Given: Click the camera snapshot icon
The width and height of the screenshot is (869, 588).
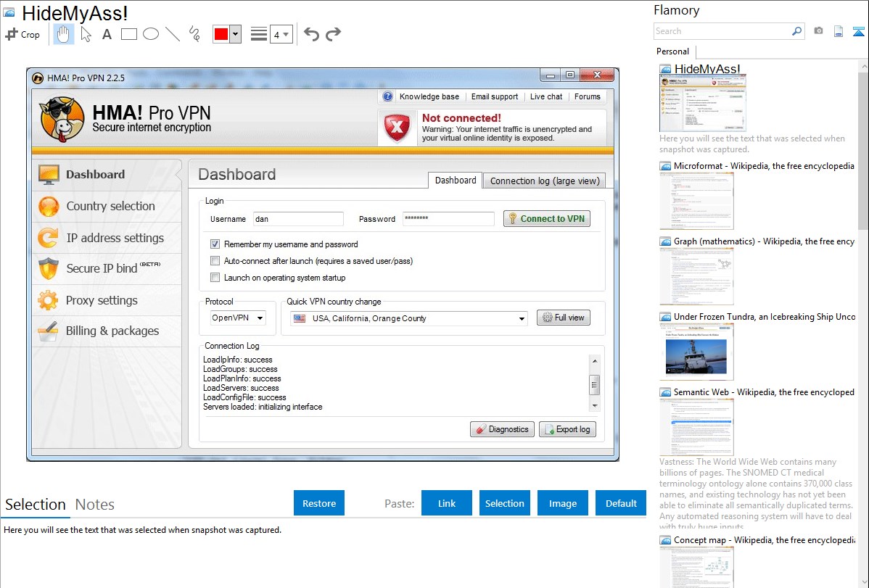Looking at the screenshot, I should 818,31.
